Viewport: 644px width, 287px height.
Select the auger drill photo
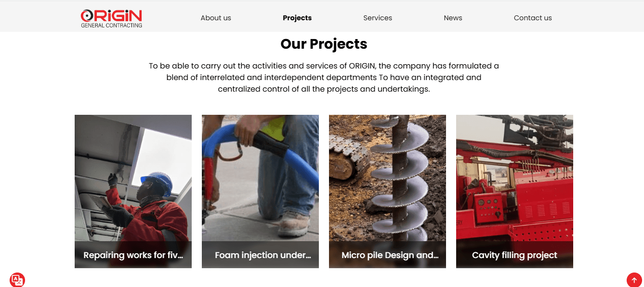click(387, 178)
